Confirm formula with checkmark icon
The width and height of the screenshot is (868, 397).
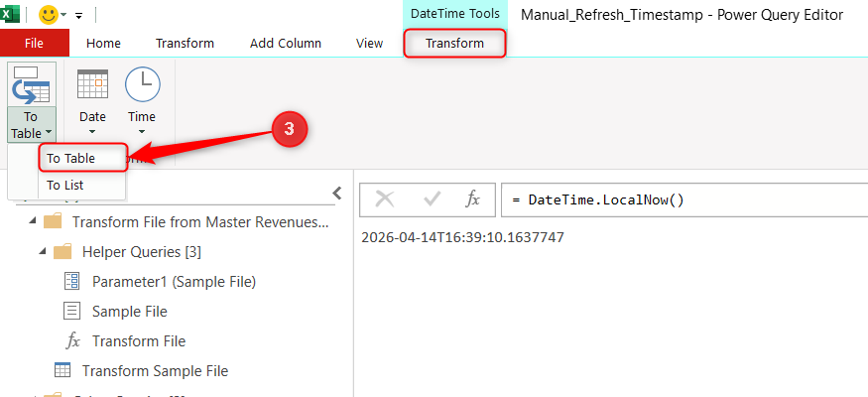(x=432, y=199)
